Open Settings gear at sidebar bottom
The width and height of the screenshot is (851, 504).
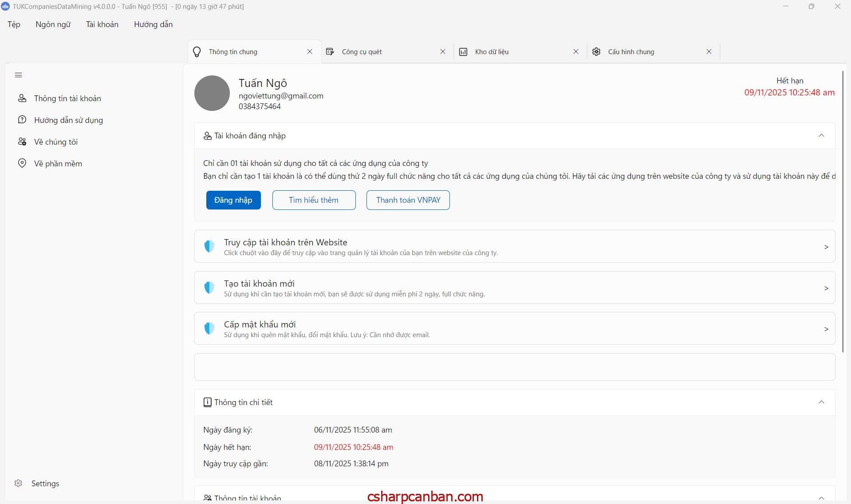tap(19, 483)
